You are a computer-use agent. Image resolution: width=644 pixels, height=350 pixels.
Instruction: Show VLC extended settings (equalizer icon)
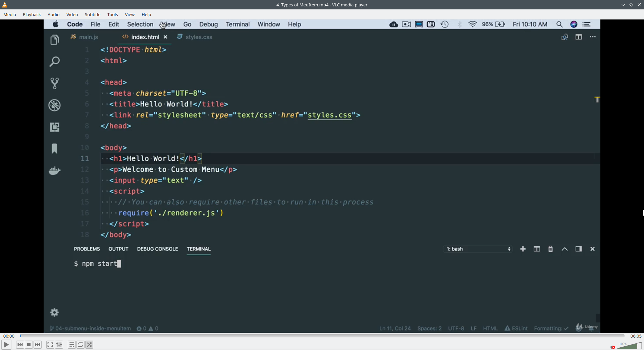(59, 345)
